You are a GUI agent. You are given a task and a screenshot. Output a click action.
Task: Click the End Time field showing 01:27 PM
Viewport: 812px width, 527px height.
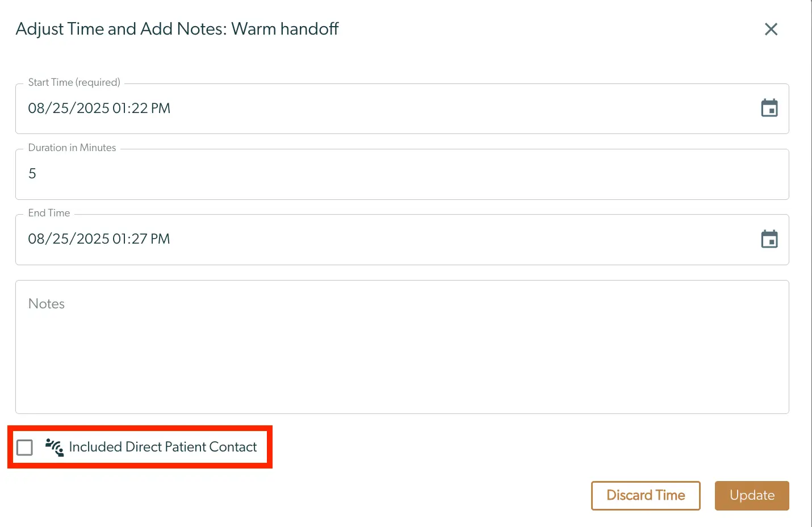[227, 239]
